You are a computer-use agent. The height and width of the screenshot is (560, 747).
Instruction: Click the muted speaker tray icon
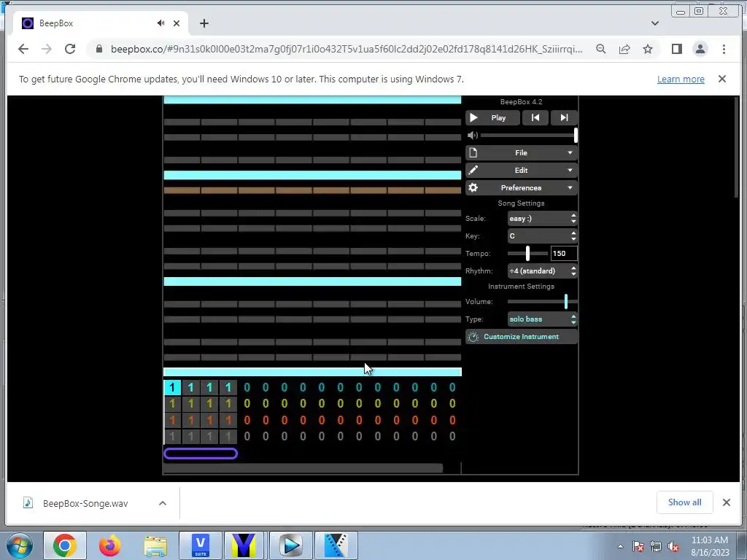tap(673, 546)
